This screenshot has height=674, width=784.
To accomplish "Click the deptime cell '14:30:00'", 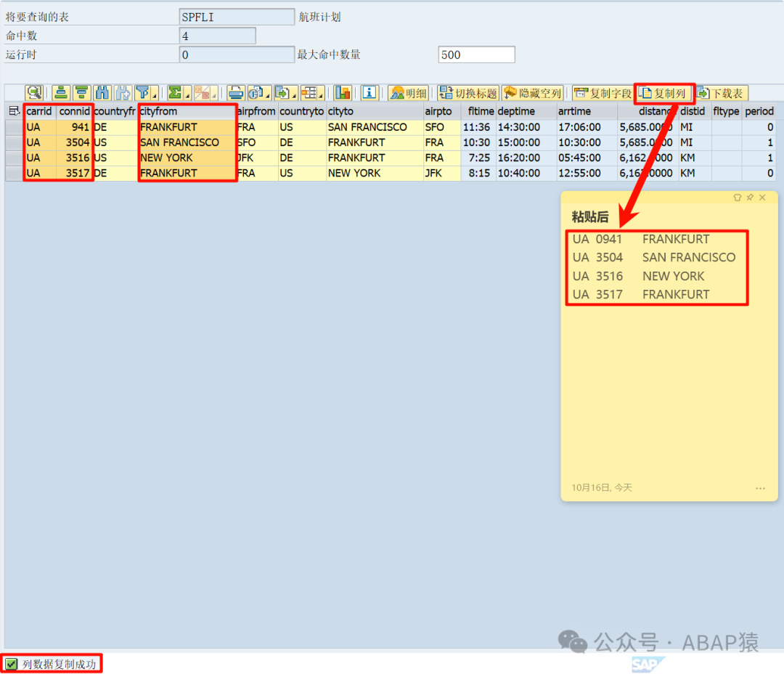I will click(x=526, y=127).
